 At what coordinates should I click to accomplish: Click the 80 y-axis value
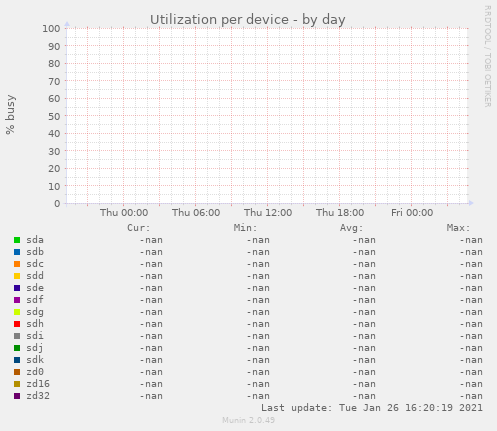pos(54,64)
